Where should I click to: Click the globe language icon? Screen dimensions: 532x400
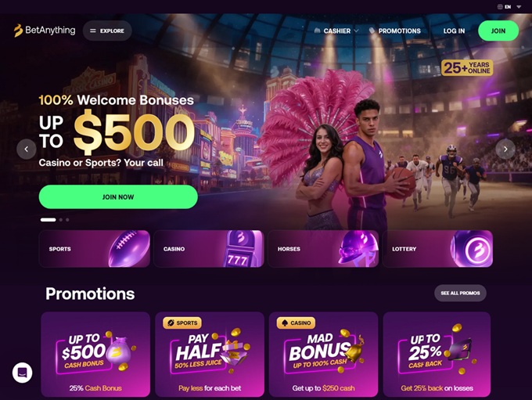(500, 6)
